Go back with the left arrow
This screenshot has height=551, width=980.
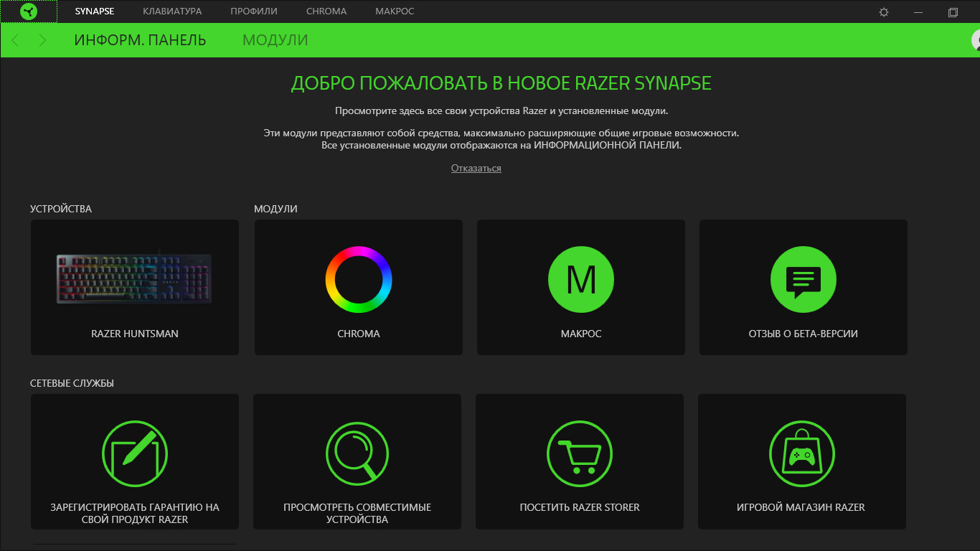click(x=16, y=40)
